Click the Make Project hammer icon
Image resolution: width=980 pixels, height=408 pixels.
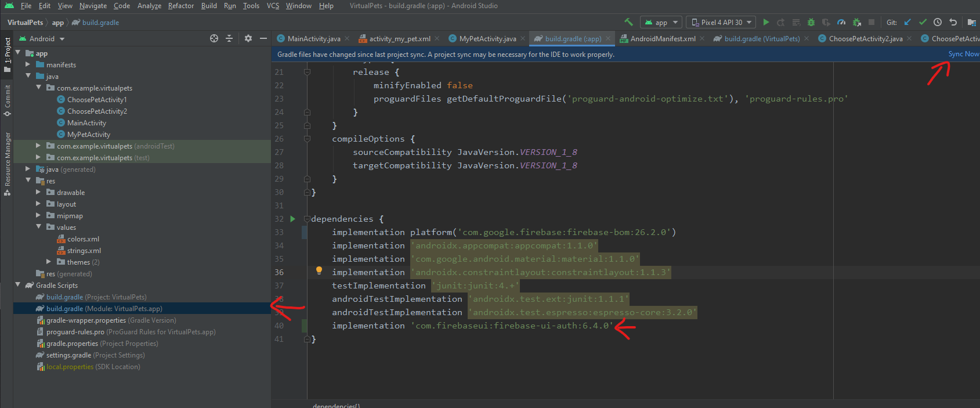click(628, 22)
